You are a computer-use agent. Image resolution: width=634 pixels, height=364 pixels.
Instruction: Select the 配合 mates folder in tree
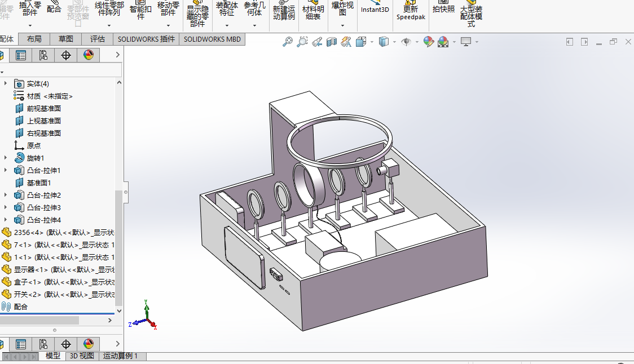[x=20, y=307]
